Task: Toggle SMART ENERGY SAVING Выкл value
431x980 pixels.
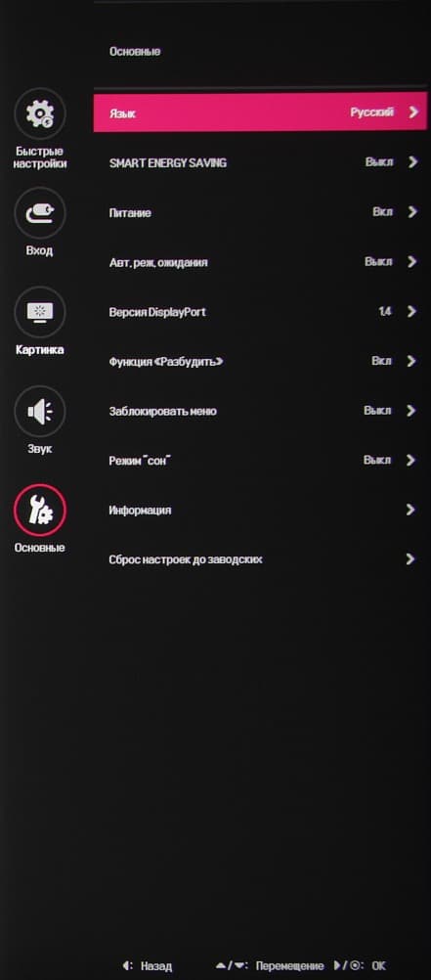Action: (x=379, y=162)
